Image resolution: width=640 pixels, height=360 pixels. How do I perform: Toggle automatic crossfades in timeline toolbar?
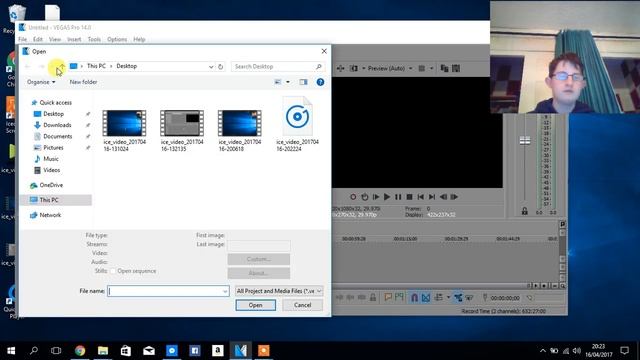click(x=426, y=298)
